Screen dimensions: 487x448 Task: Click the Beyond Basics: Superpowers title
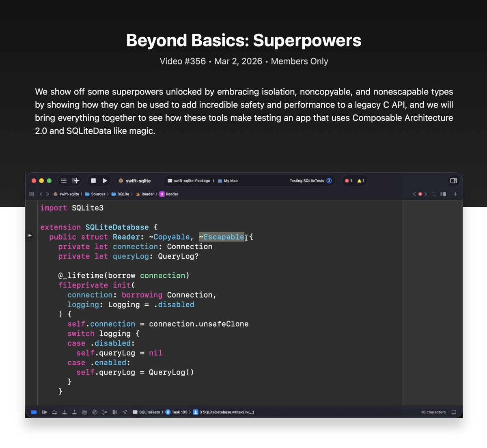[243, 40]
